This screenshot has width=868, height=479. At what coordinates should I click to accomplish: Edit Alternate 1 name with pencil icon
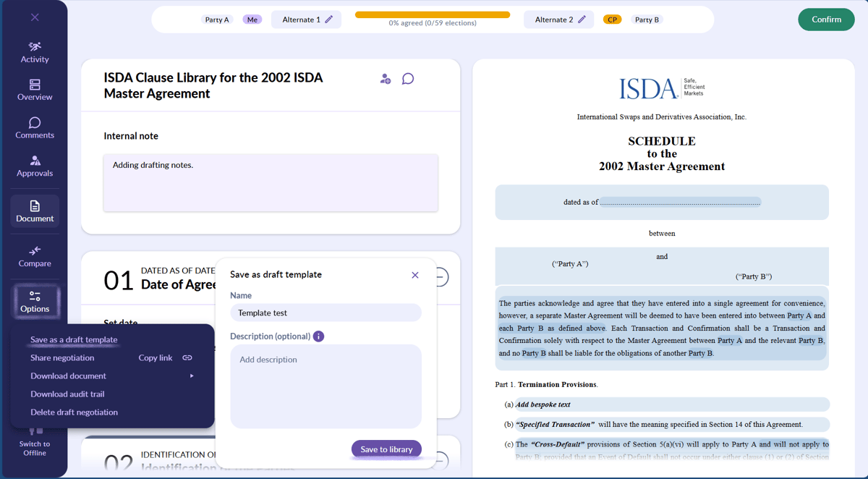click(x=328, y=20)
